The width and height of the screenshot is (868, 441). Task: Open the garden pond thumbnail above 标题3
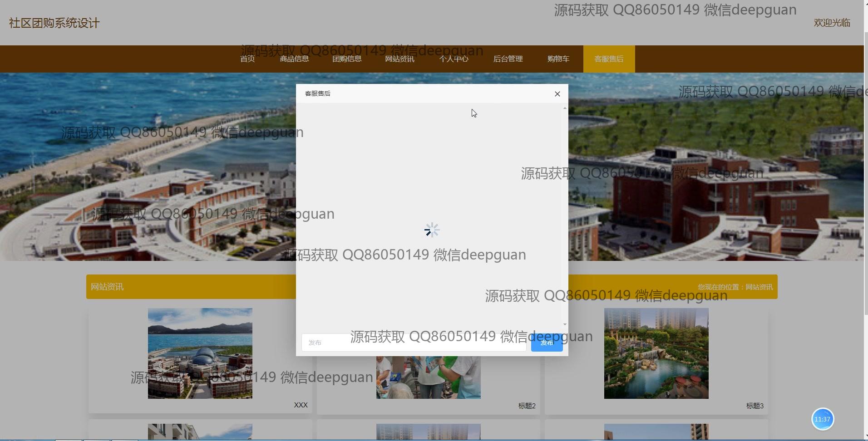pyautogui.click(x=656, y=353)
